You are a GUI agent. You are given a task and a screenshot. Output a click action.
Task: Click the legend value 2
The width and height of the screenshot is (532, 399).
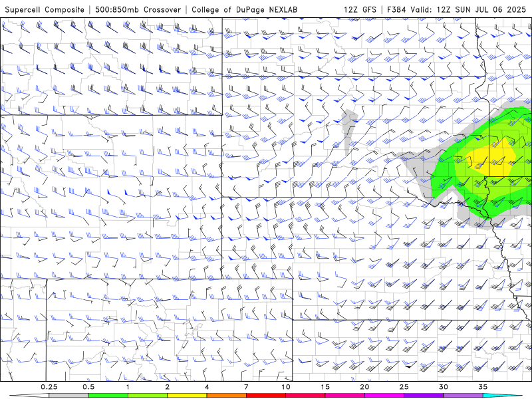pos(168,387)
